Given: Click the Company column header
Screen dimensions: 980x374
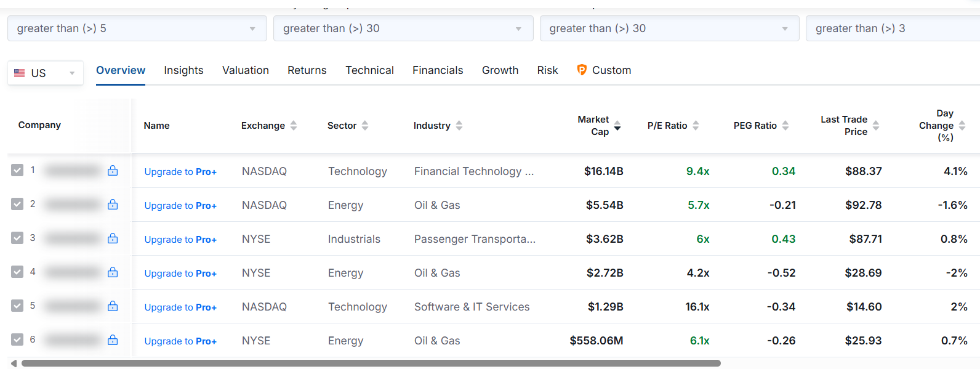Looking at the screenshot, I should click(39, 125).
